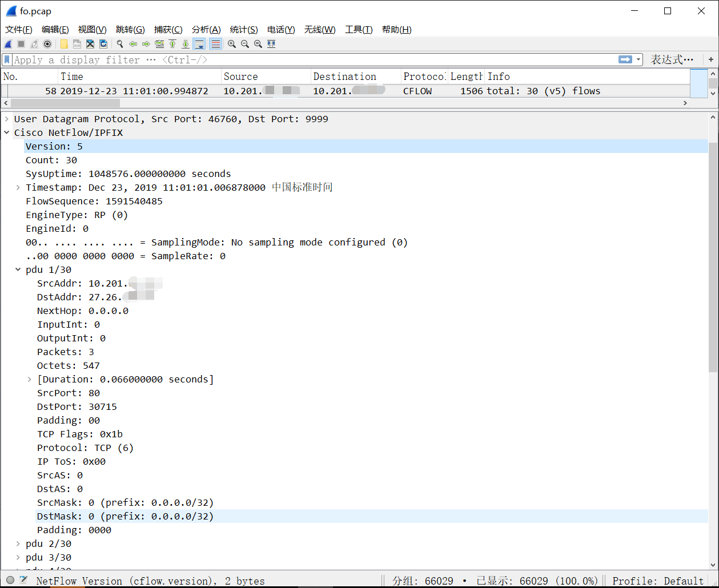Open the 统计(S) menu

[244, 29]
